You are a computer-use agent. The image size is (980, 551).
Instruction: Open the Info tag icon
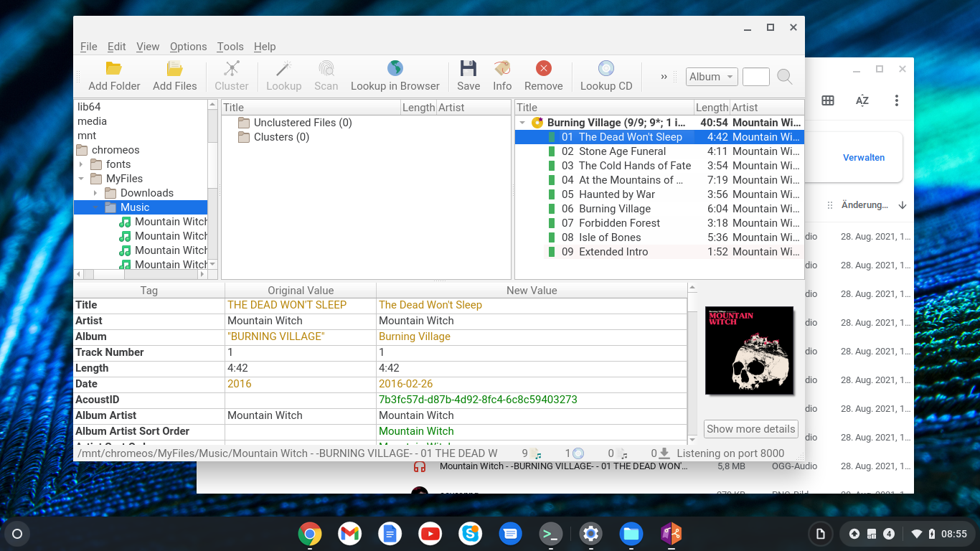[x=502, y=68]
